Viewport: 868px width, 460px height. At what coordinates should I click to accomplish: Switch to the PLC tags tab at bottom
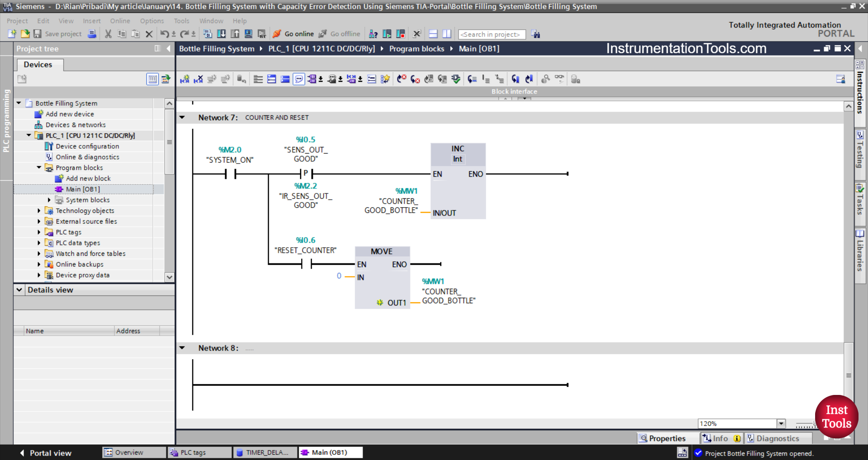(x=199, y=452)
